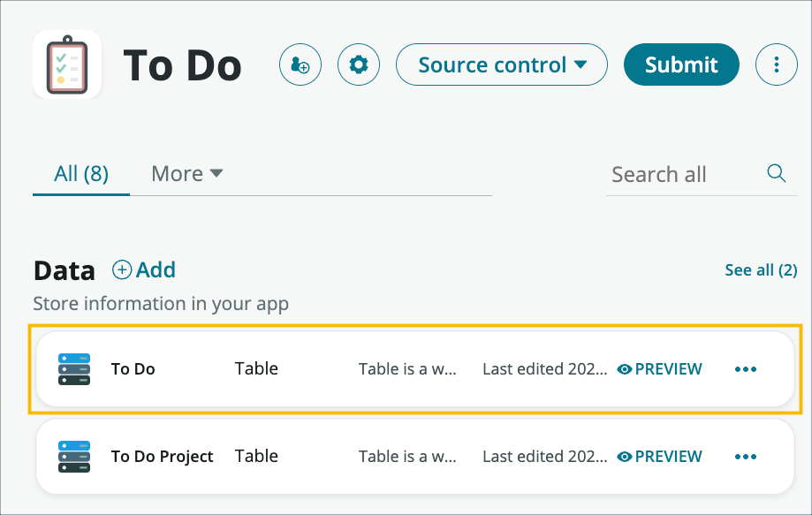The width and height of the screenshot is (812, 515).
Task: Click the To Do app clipboard icon
Action: click(66, 63)
